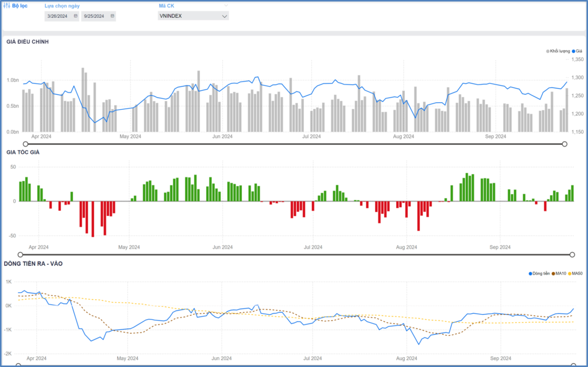Click the blue Dòng tiền legend marker
This screenshot has width=588, height=367.
(x=530, y=273)
